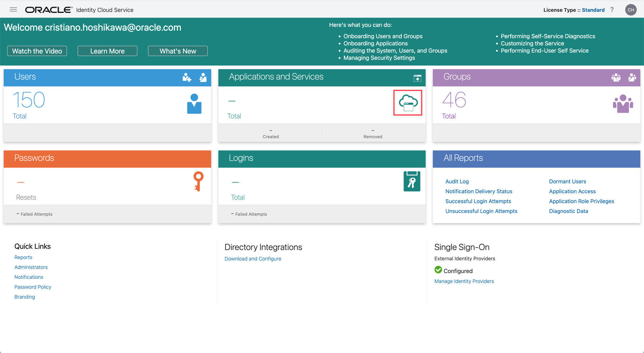This screenshot has height=353, width=644.
Task: Click the Standard license type link
Action: (x=593, y=10)
